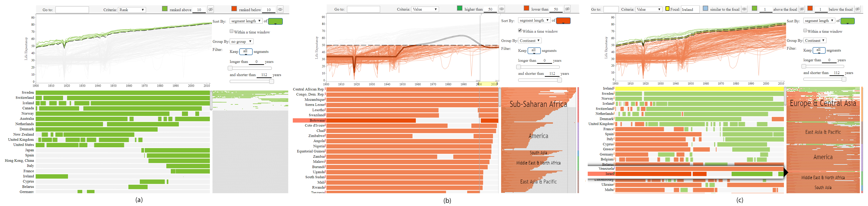Screen dimensions: 868x206
Task: Click Focal field containing Ireland
Action: [x=690, y=9]
